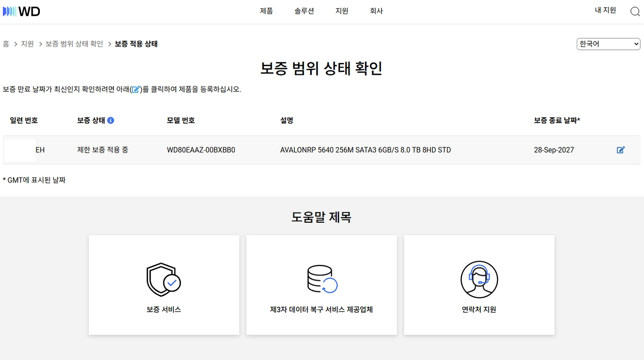
Task: Click the shield icon in 보증 서비스 card
Action: click(x=164, y=279)
